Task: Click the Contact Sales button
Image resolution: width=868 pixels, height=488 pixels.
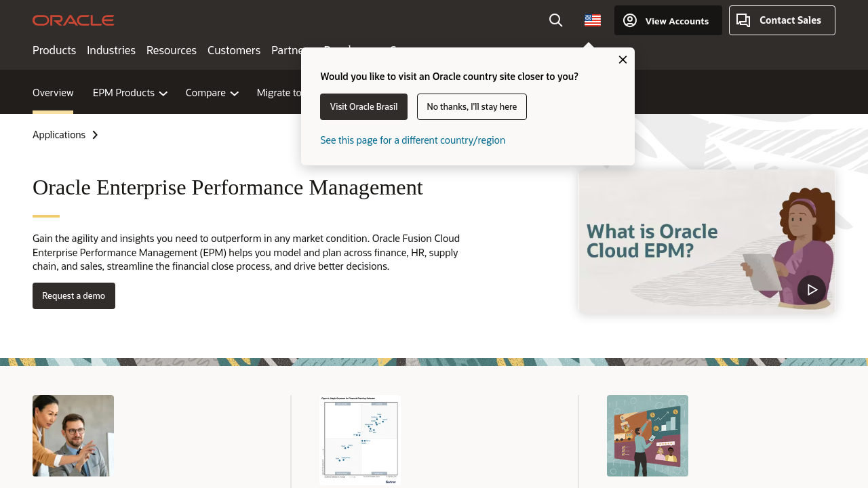Action: point(782,20)
